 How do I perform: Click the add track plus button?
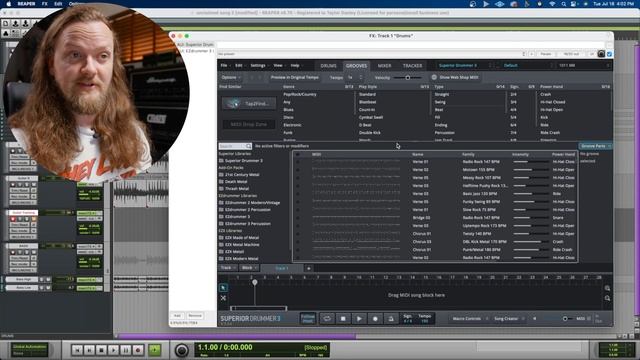pos(309,268)
